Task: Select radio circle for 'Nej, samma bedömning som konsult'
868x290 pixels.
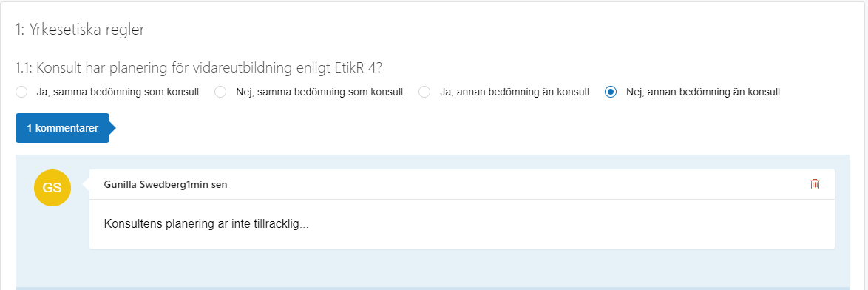Action: click(220, 92)
